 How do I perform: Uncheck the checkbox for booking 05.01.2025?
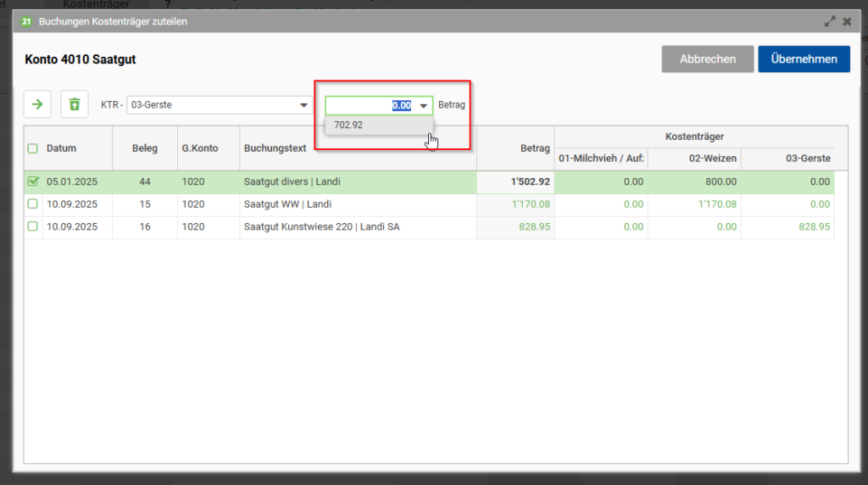point(33,181)
